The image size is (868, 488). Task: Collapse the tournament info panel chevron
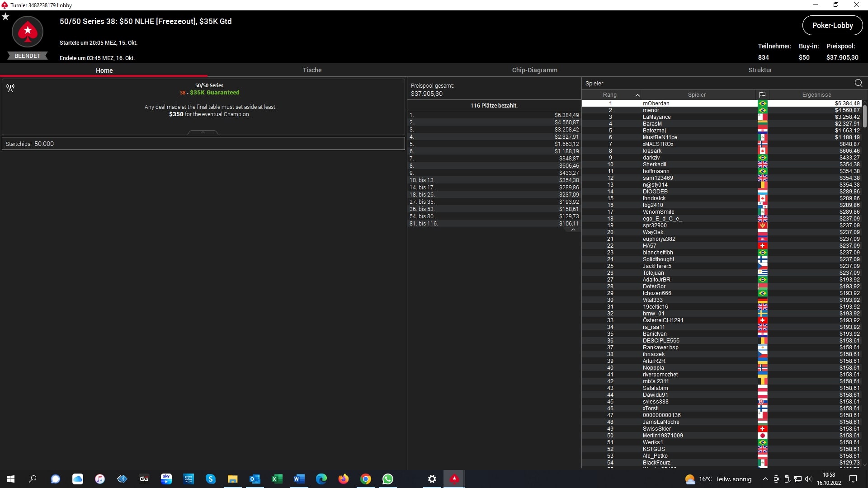coord(203,132)
